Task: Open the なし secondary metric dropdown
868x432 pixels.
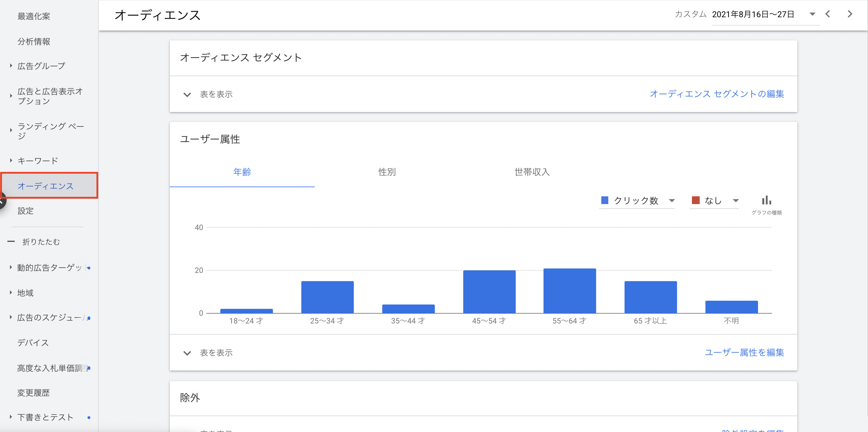Action: [736, 201]
